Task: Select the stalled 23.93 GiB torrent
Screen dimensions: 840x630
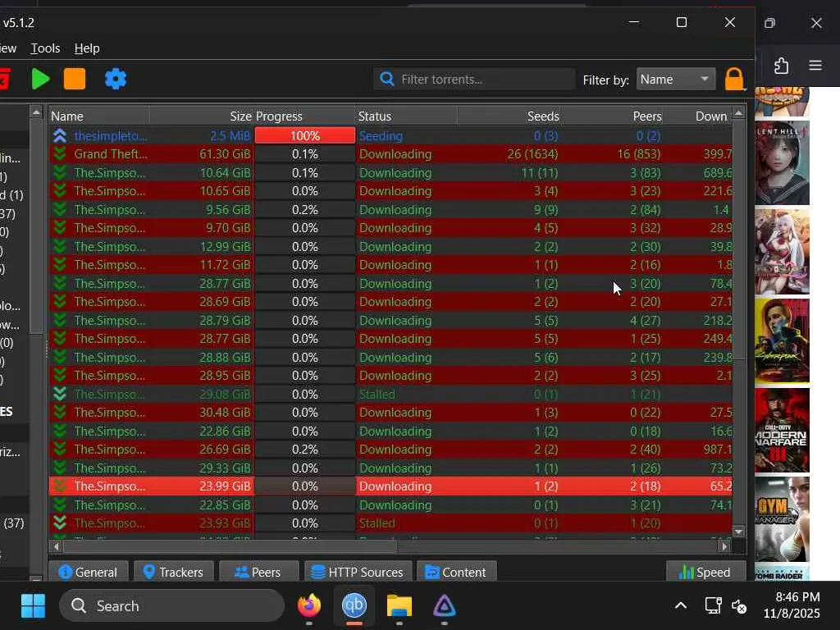Action: tap(390, 523)
